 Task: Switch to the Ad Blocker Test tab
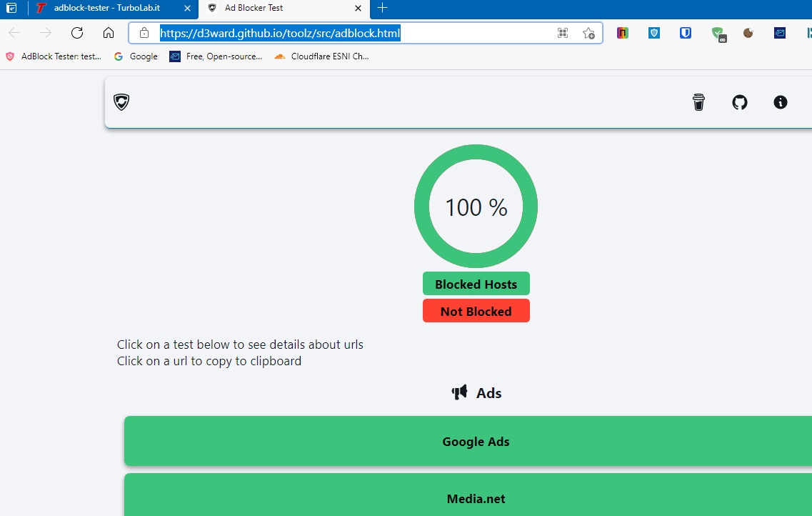[254, 8]
